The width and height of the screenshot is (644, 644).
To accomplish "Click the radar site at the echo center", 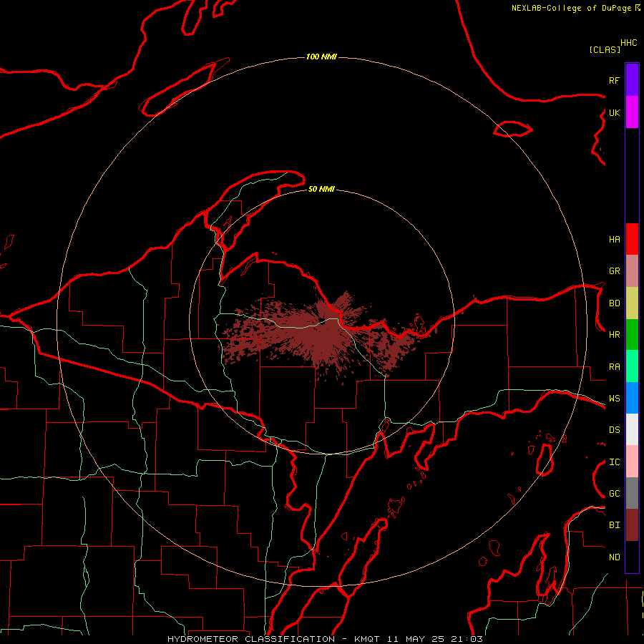I will 323,323.
